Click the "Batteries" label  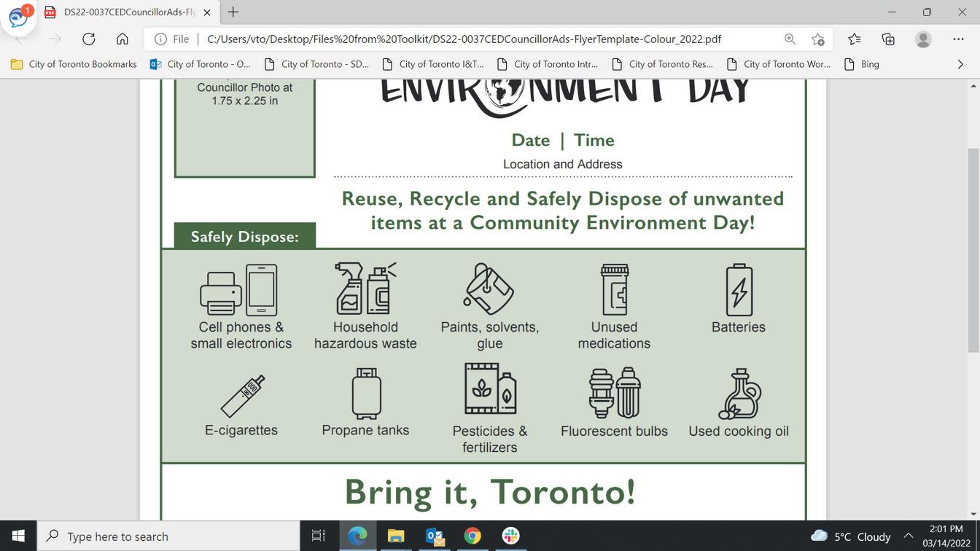click(739, 327)
